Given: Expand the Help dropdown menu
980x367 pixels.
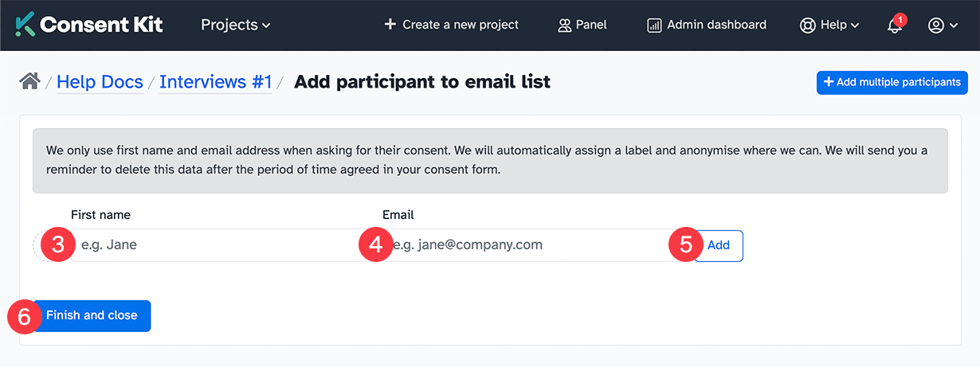Looking at the screenshot, I should point(829,25).
